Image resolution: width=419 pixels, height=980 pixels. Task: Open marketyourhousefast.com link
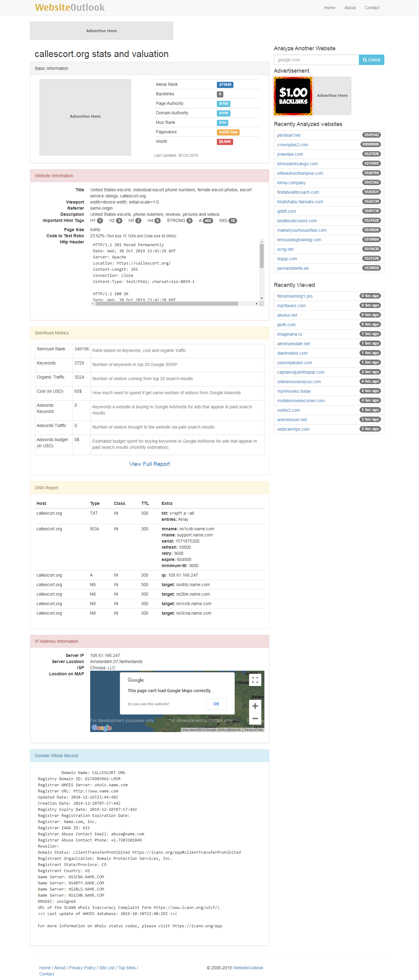point(302,230)
